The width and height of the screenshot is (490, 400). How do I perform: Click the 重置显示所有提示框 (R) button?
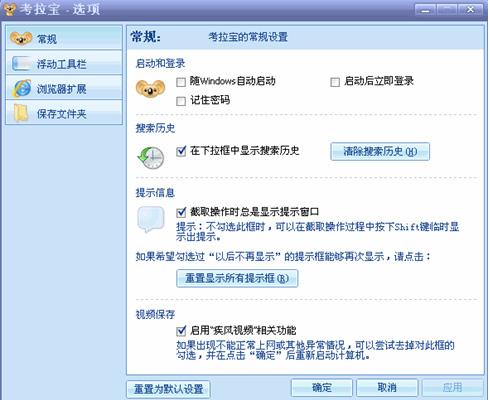[x=237, y=278]
